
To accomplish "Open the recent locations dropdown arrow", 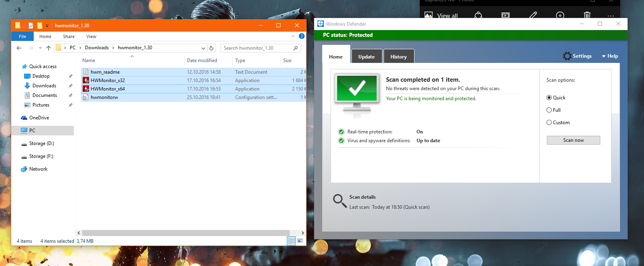I will pos(40,48).
